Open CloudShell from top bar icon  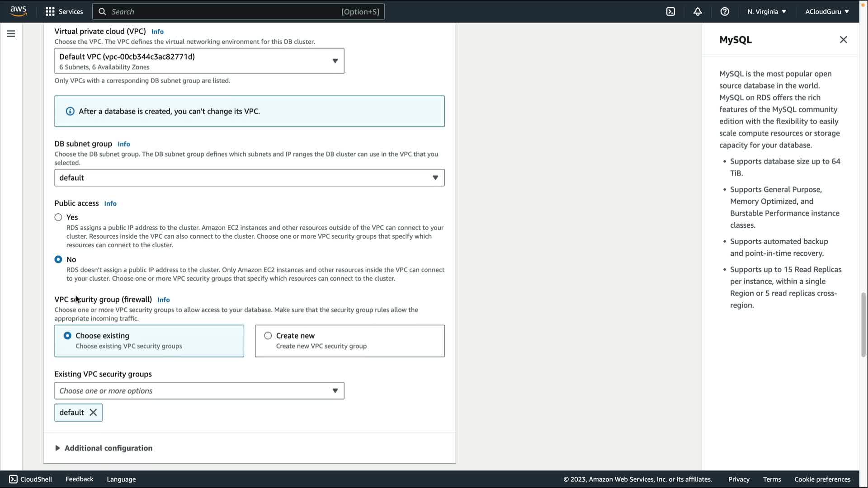[670, 12]
